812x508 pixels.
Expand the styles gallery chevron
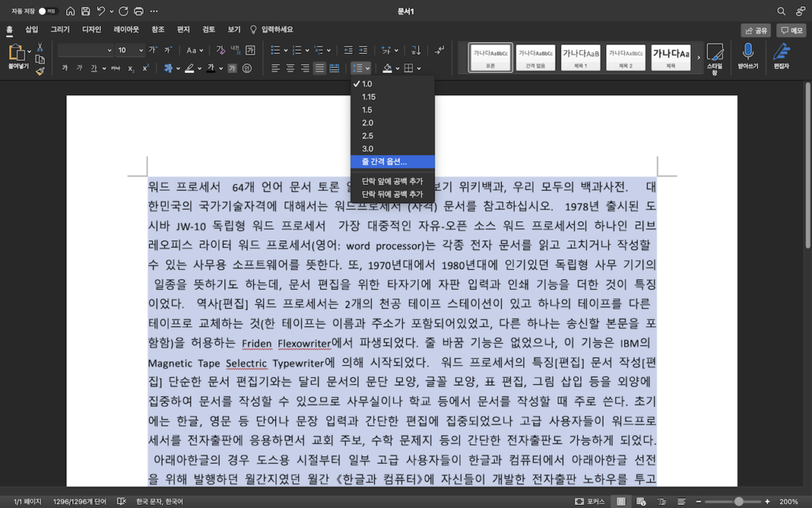pyautogui.click(x=699, y=57)
